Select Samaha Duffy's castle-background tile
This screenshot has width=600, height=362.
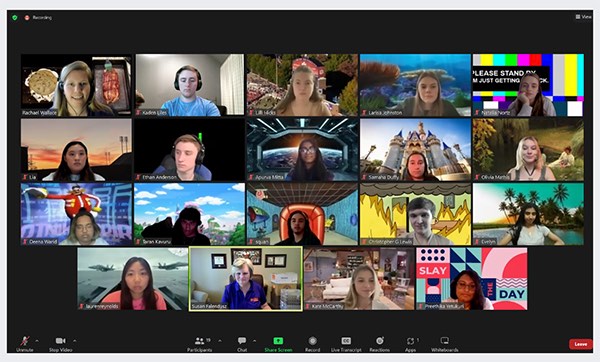pos(415,150)
